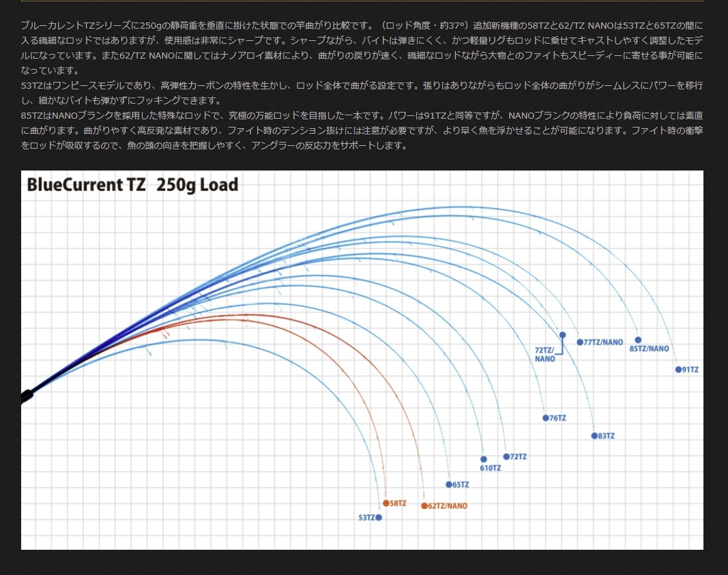
Task: Click the orange dot beside 58TZ
Action: click(x=385, y=503)
